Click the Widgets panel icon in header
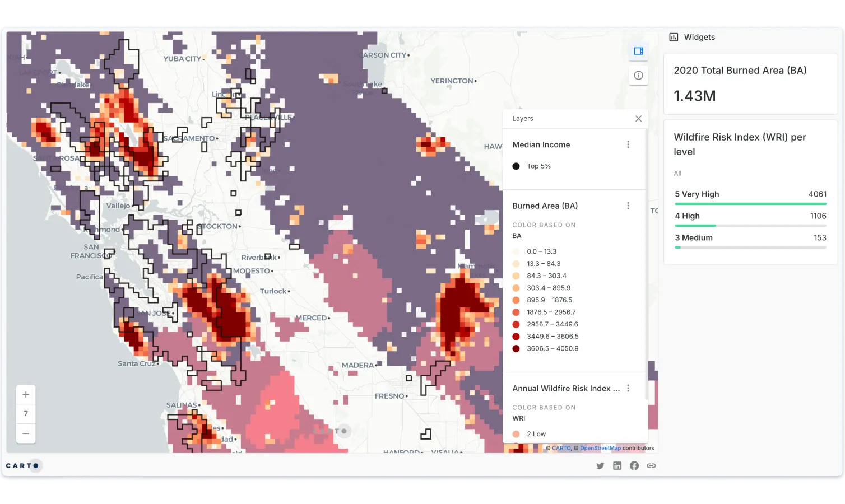Image resolution: width=845 pixels, height=504 pixels. click(673, 37)
